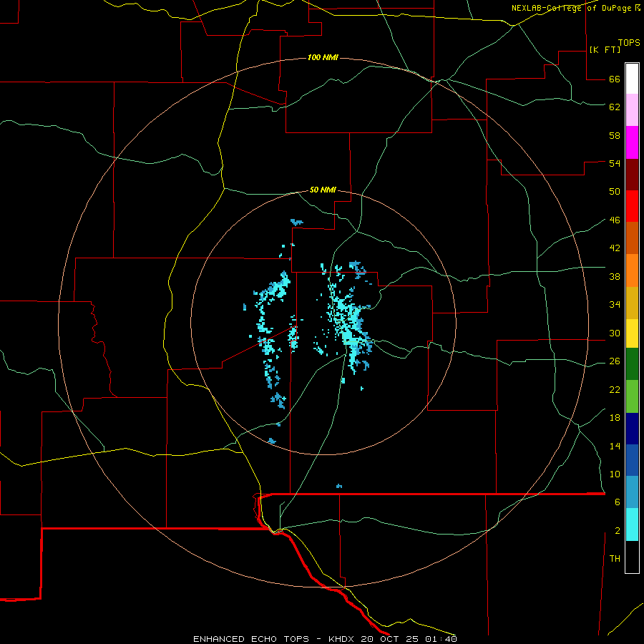The width and height of the screenshot is (644, 644).
Task: Click the 'NEXLAB-College of DuPage' credit text
Action: click(572, 8)
